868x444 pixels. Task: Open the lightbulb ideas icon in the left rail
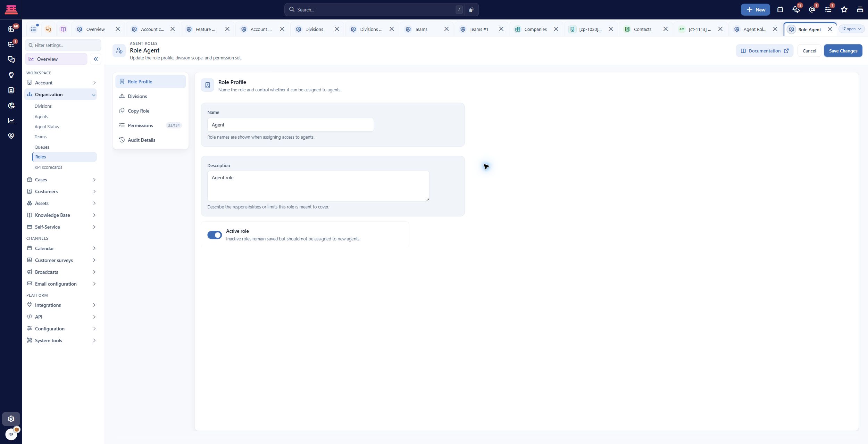(x=11, y=75)
